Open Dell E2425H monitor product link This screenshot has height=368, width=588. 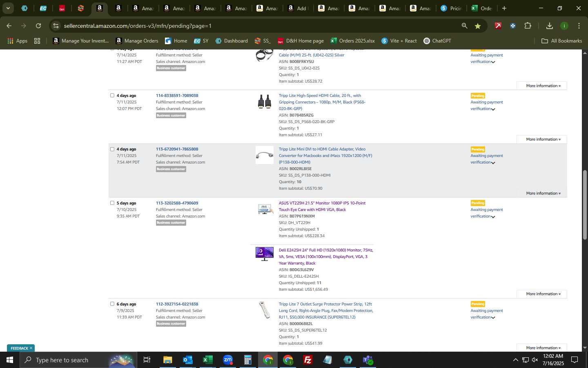[x=326, y=256]
